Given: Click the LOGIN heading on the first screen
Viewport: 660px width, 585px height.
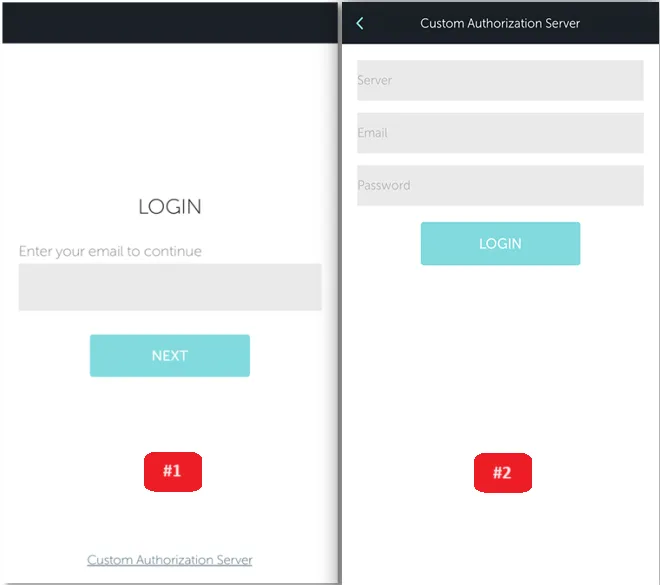Looking at the screenshot, I should click(170, 207).
